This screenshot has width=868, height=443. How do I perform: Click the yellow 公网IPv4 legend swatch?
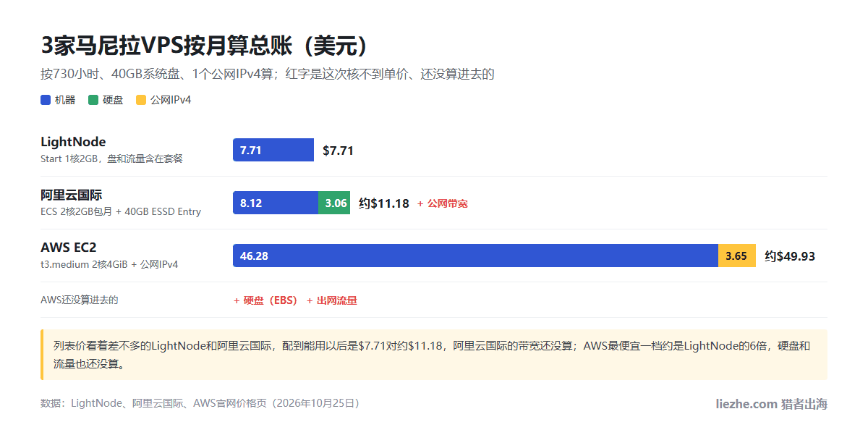pos(141,100)
